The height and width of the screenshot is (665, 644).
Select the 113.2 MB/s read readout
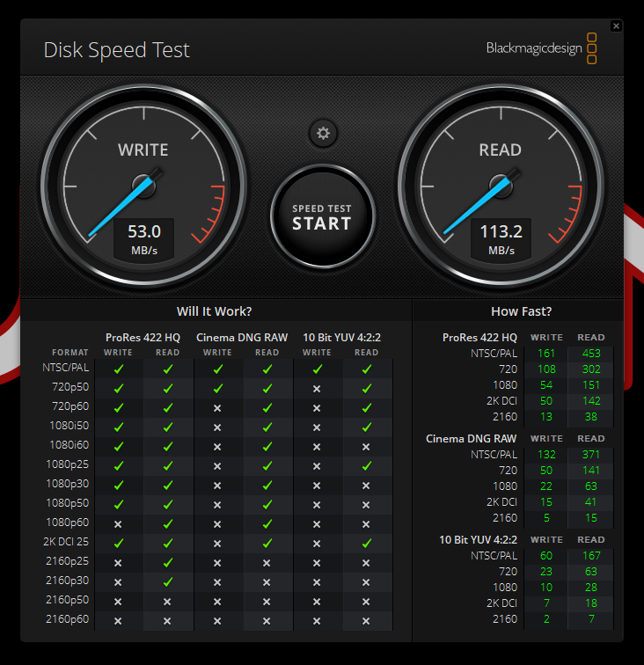[x=501, y=238]
